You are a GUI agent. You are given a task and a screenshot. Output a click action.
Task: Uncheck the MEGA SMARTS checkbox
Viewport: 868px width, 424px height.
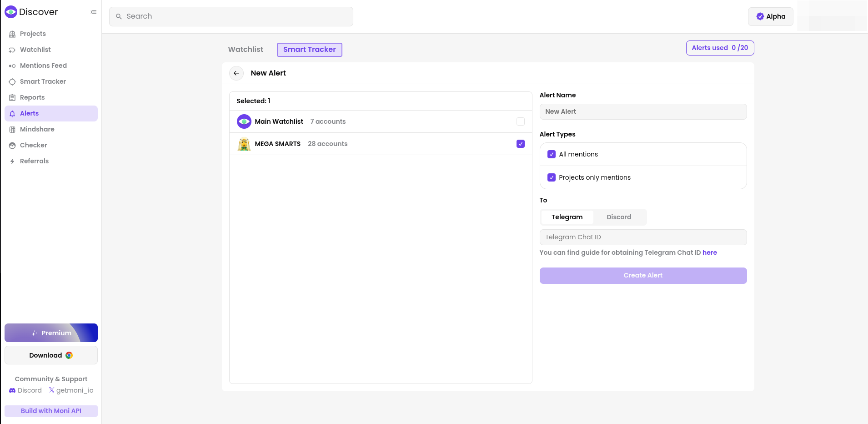pos(521,144)
